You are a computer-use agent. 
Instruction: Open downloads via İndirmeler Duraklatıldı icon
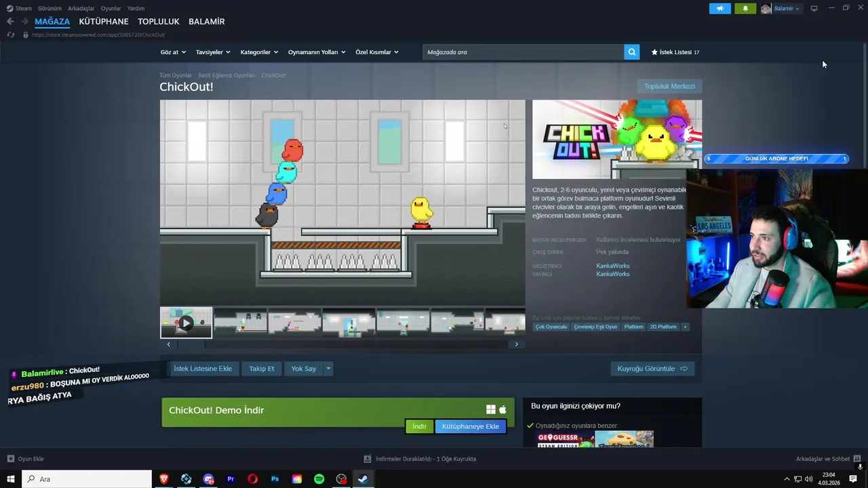(368, 459)
